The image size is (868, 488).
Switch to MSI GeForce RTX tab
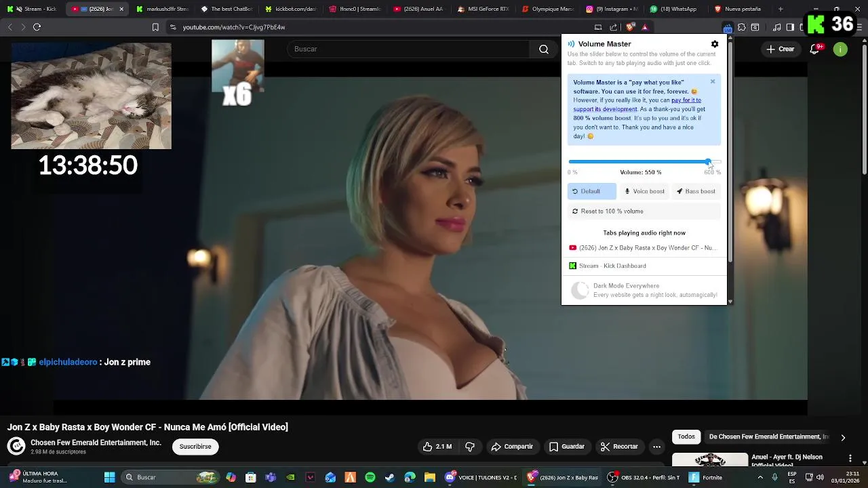pos(484,9)
